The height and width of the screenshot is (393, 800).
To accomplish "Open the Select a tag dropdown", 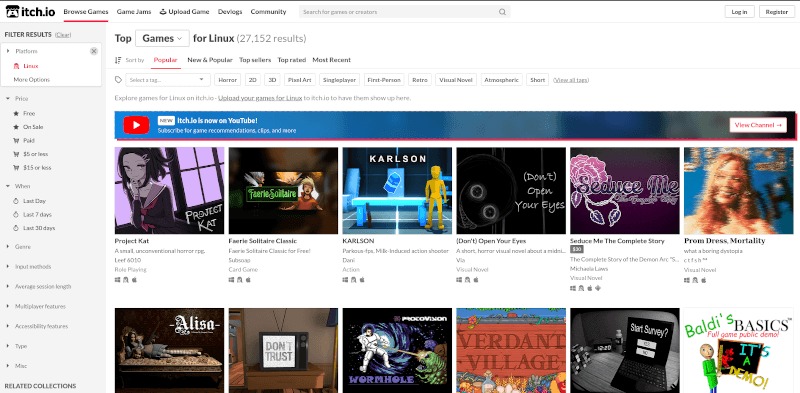I will click(x=167, y=80).
